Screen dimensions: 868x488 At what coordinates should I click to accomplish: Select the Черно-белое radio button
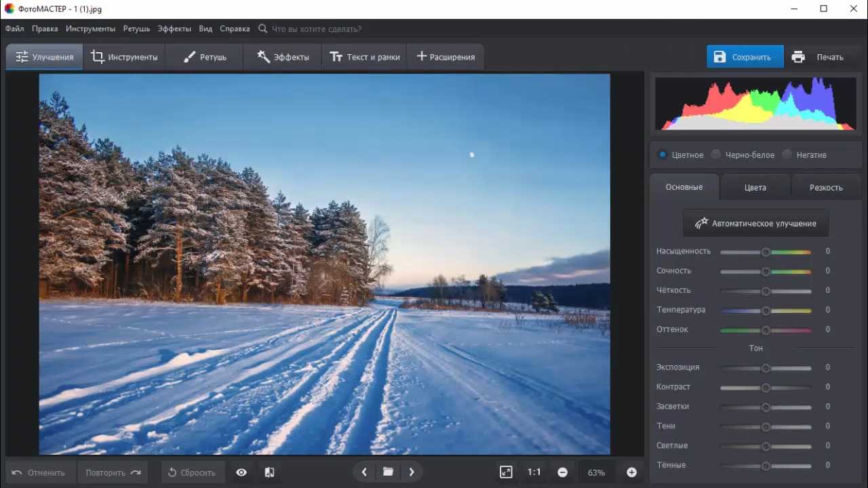click(716, 155)
